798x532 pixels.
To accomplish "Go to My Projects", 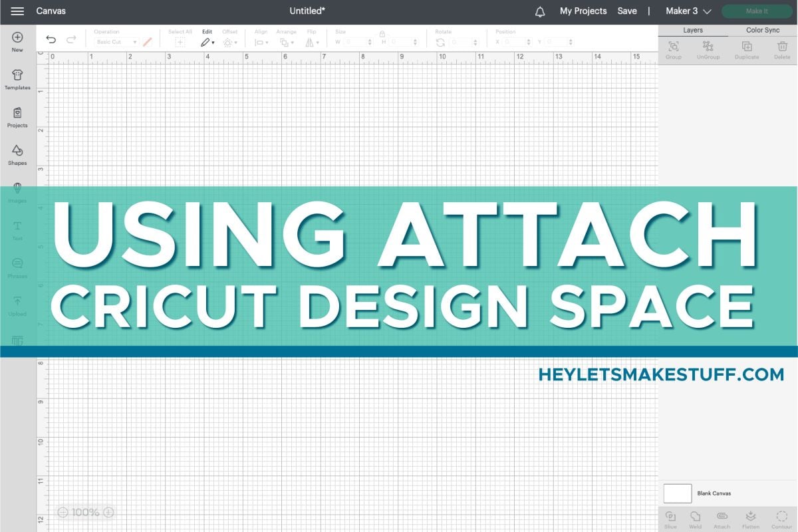I will [583, 11].
